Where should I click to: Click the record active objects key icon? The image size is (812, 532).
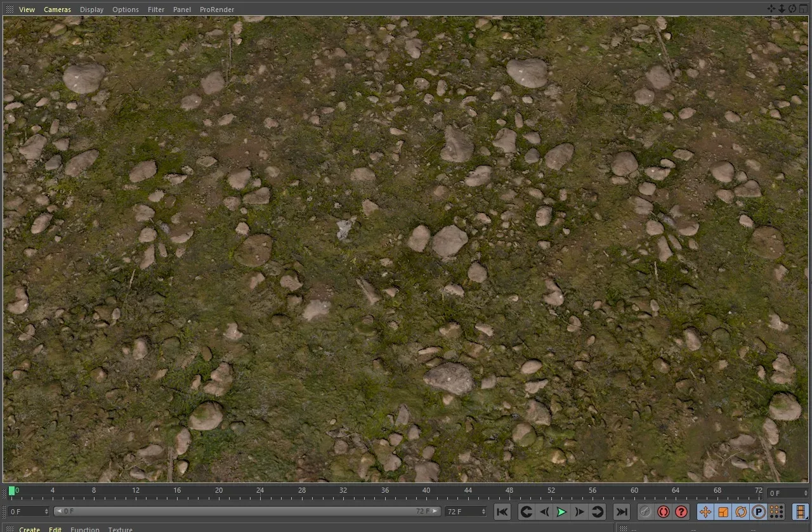(645, 512)
